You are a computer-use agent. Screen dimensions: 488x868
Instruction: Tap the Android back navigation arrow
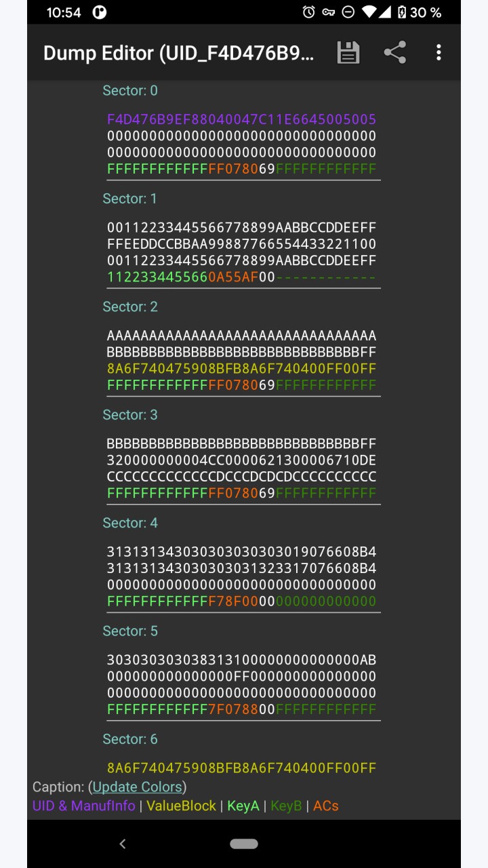(x=123, y=844)
